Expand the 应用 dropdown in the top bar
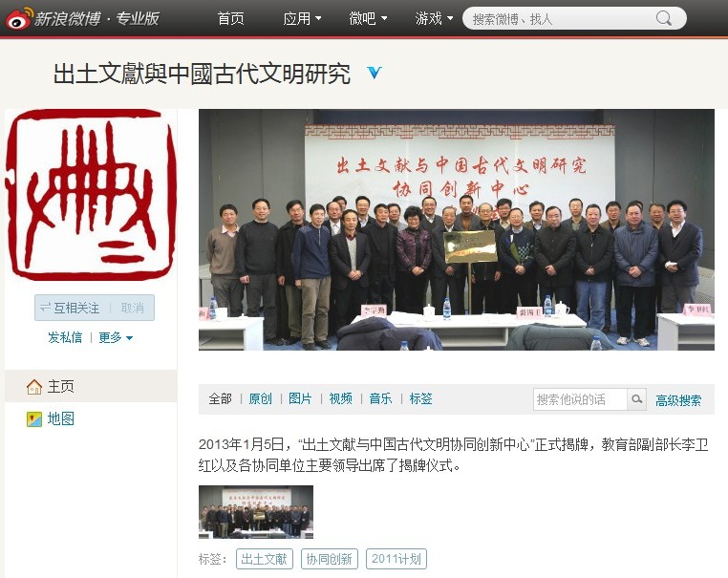728x578 pixels. tap(302, 18)
